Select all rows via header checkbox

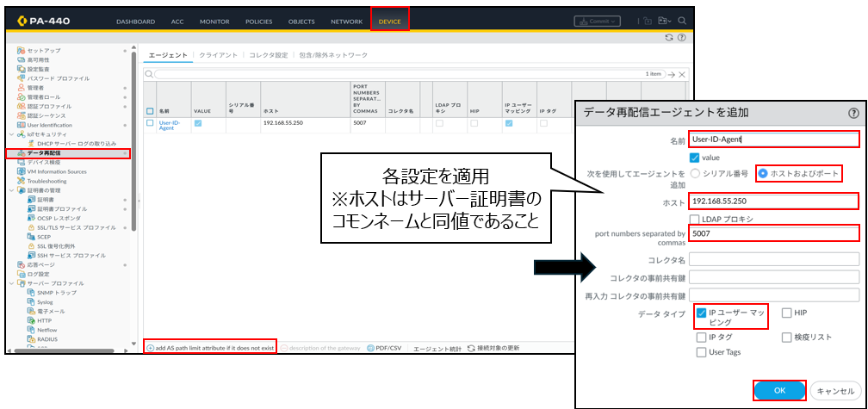pyautogui.click(x=150, y=111)
